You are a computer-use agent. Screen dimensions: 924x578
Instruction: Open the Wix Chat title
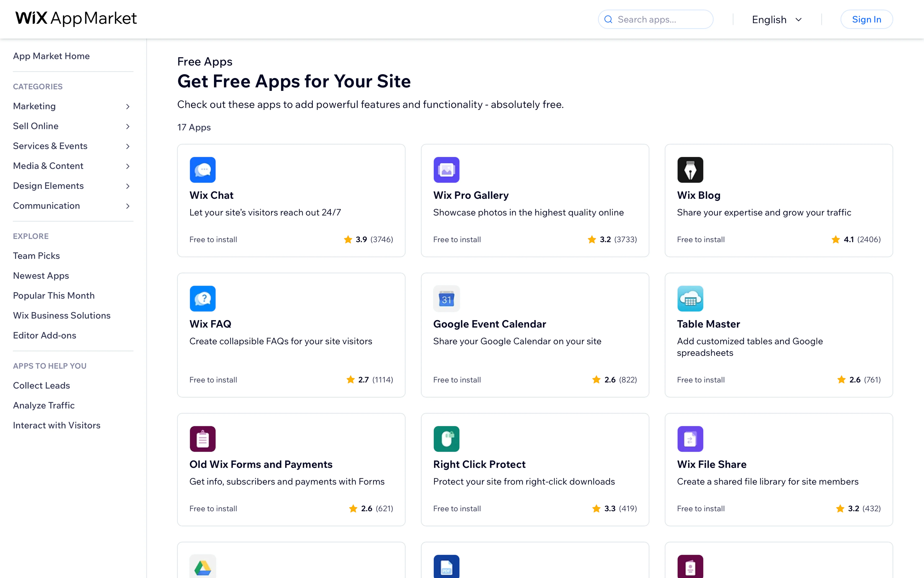click(x=211, y=195)
